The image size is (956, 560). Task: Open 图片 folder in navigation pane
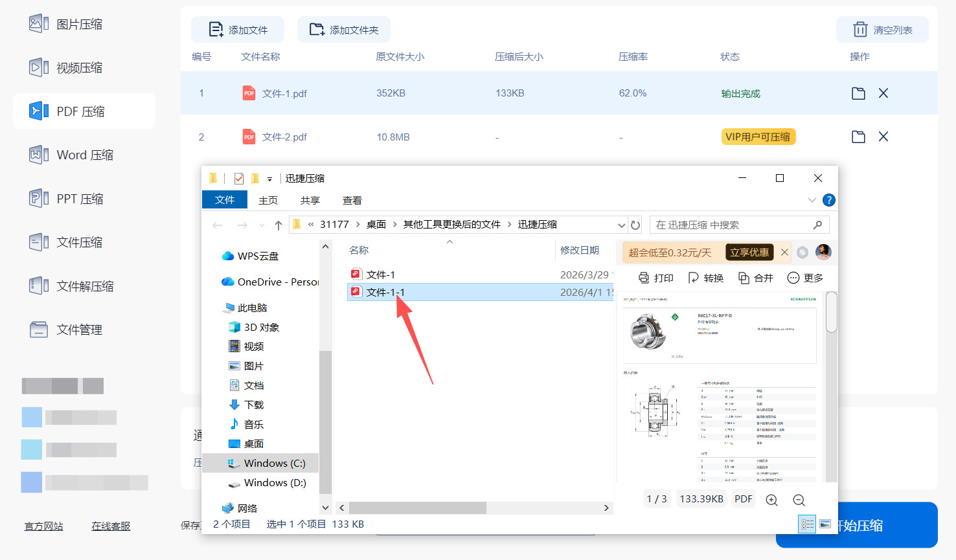click(x=246, y=366)
